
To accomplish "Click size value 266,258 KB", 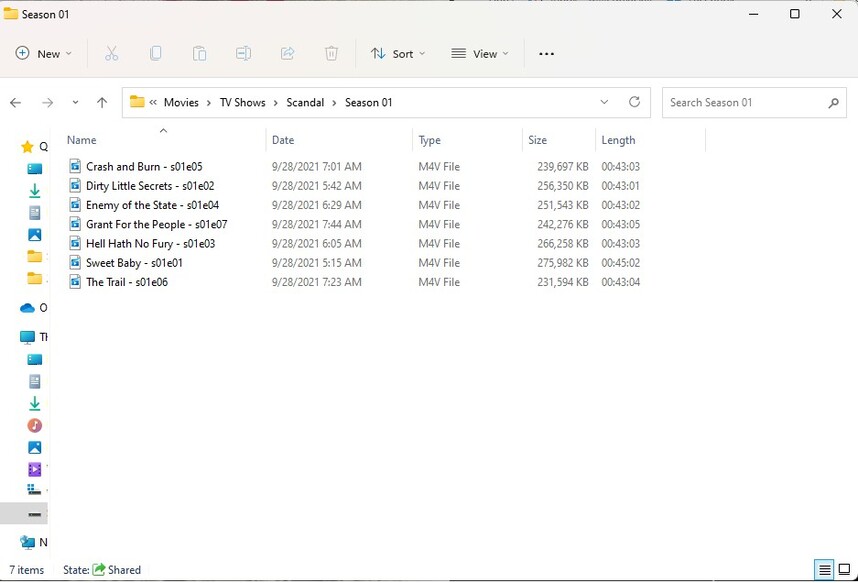I will (563, 243).
